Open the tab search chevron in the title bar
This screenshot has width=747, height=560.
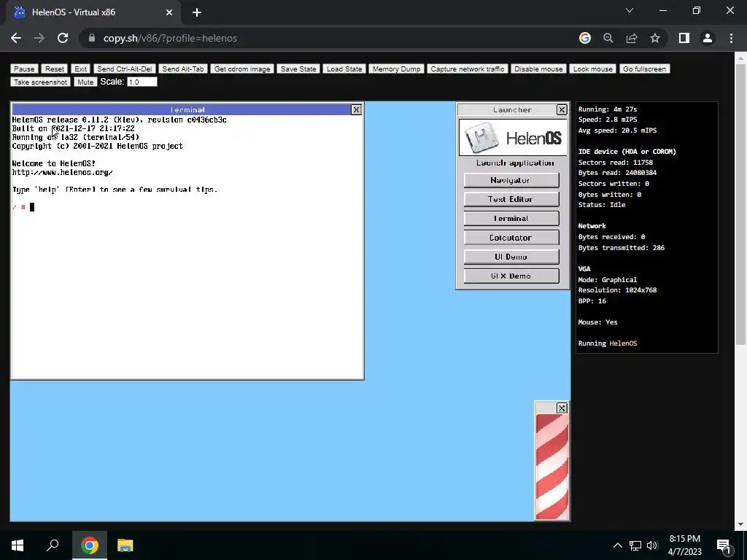click(x=630, y=10)
